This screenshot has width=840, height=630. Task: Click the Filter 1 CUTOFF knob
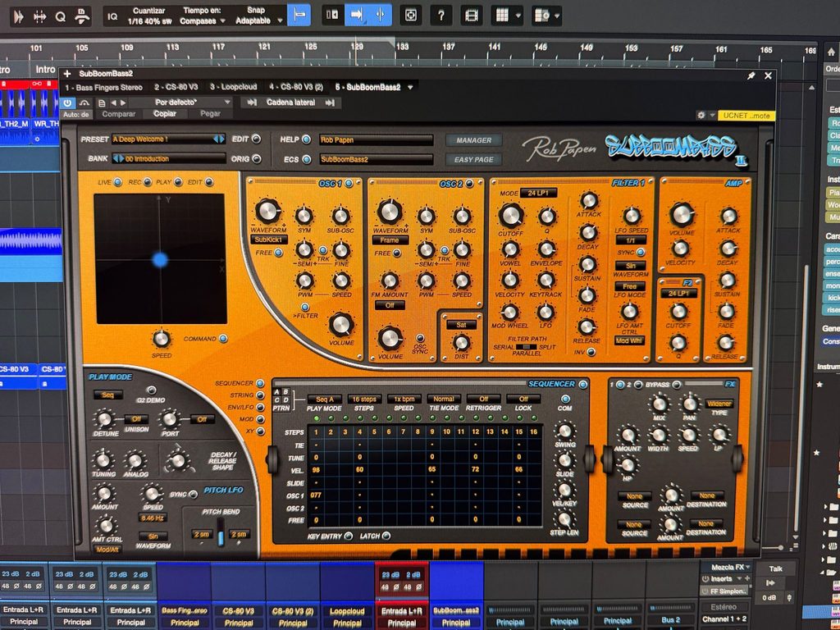point(510,216)
